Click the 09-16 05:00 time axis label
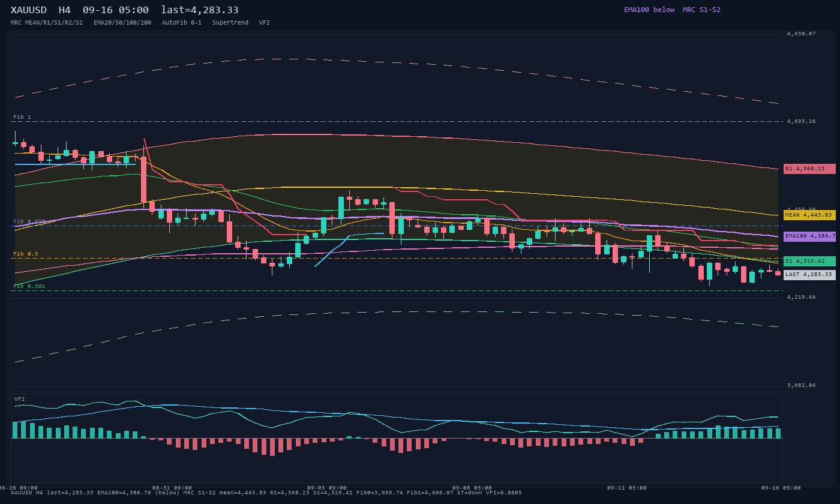840x504 pixels. click(x=781, y=488)
